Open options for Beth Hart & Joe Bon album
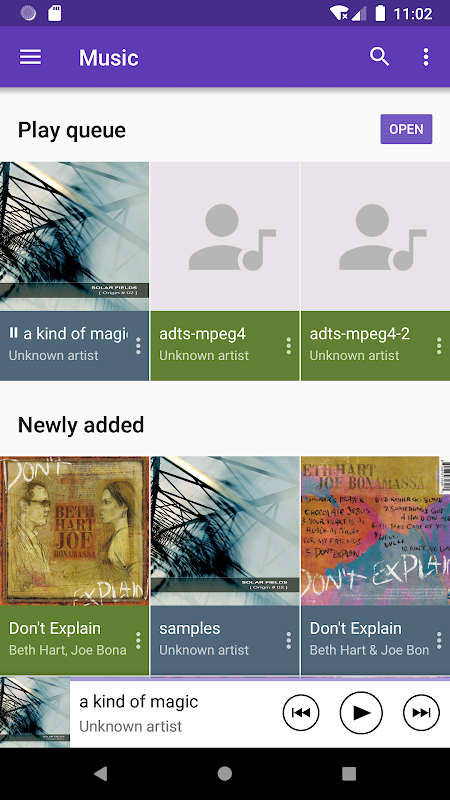Screen dimensions: 450x800 [x=439, y=640]
